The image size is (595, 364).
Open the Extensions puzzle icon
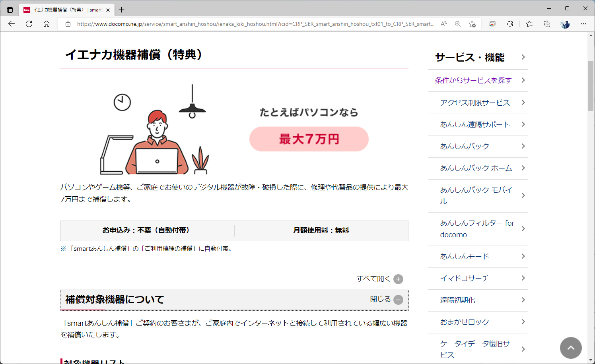(x=510, y=24)
